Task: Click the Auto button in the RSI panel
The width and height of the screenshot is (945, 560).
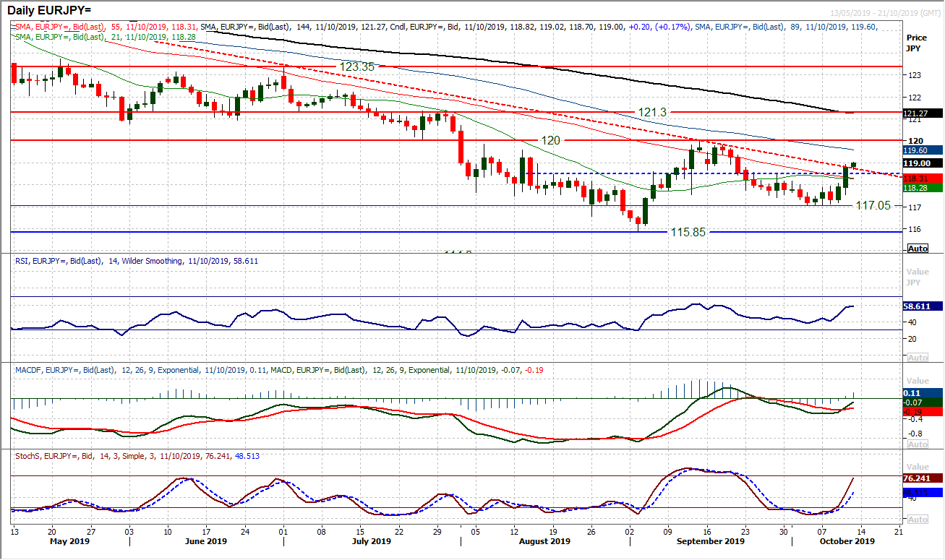Action: tap(916, 356)
